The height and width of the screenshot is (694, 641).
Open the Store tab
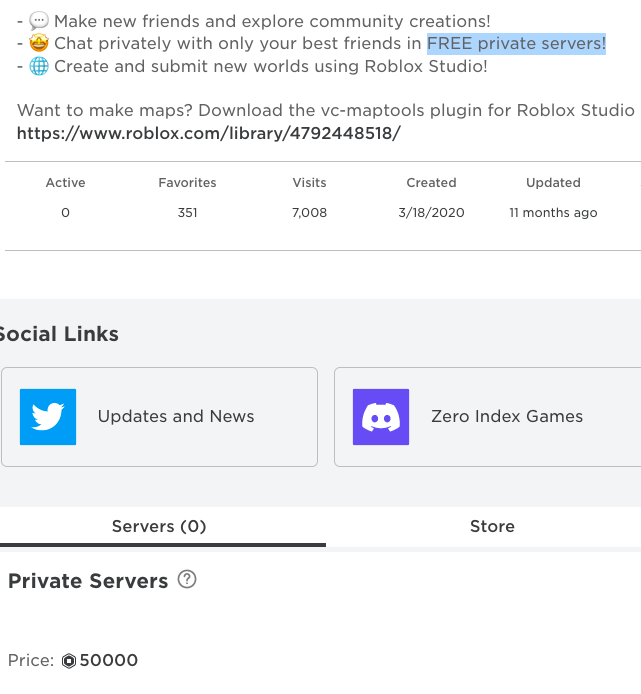492,526
